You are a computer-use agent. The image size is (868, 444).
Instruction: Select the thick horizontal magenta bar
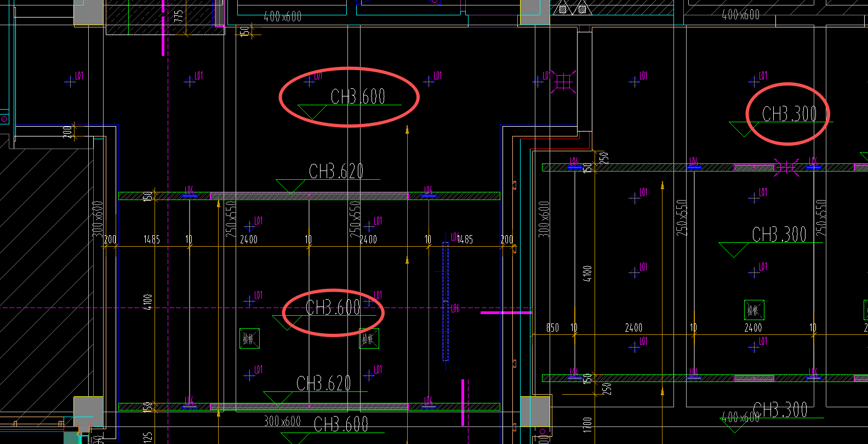(506, 312)
